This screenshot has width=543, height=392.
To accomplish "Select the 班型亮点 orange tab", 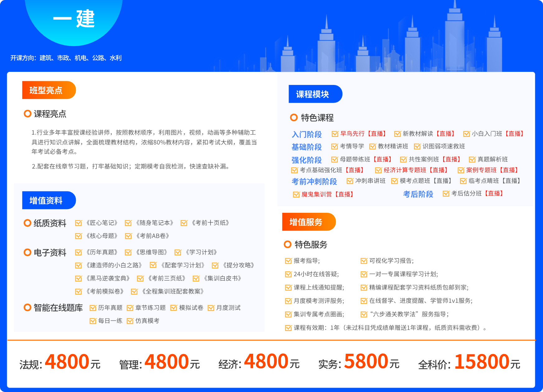I will (x=49, y=90).
